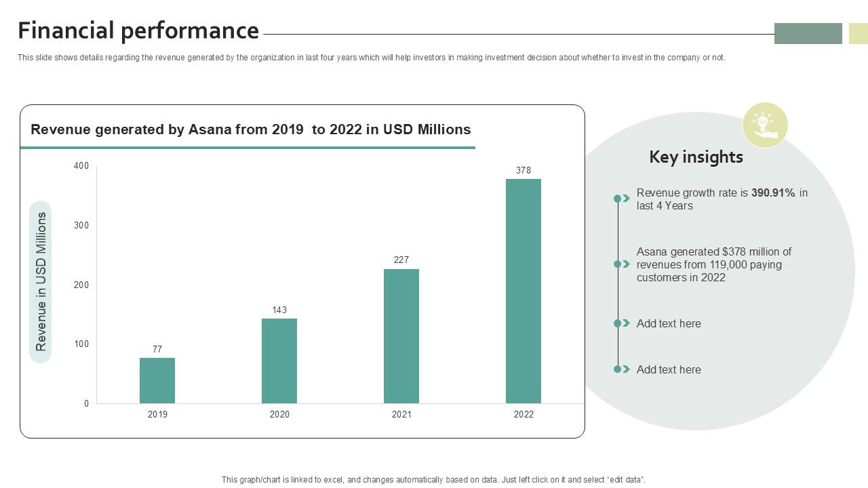868x488 pixels.
Task: Click the first Add text here placeholder
Action: (x=669, y=324)
